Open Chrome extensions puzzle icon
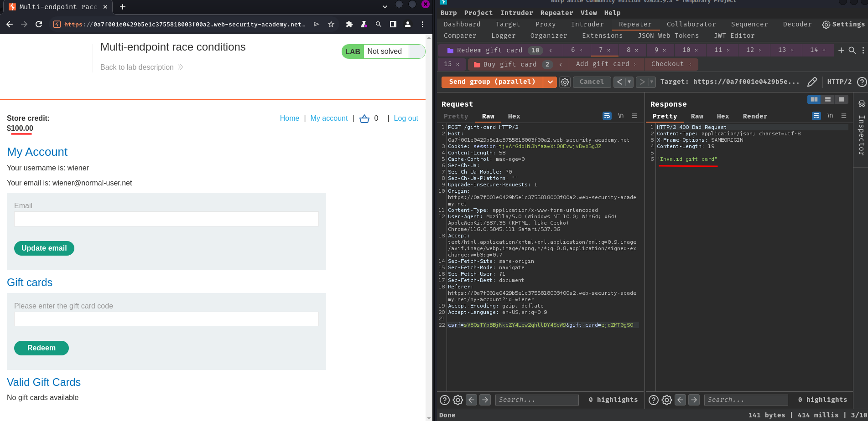Image resolution: width=868 pixels, height=421 pixels. click(349, 24)
